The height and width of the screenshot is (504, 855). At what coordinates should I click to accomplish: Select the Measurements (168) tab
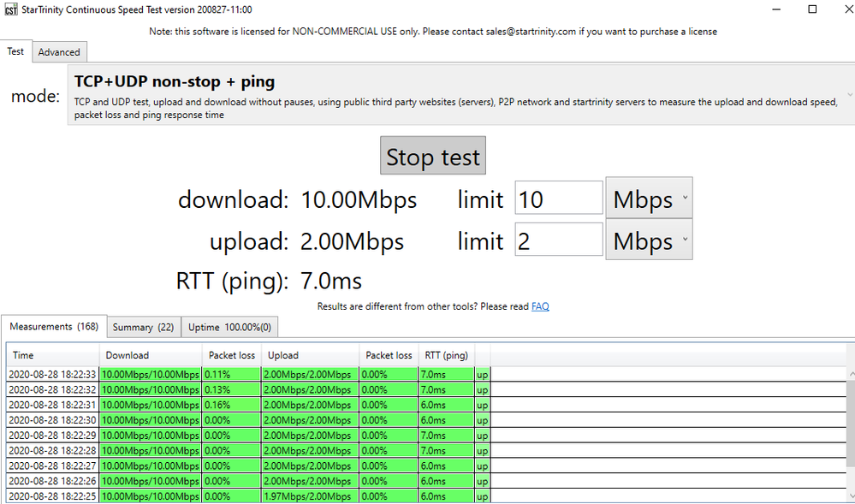click(54, 327)
